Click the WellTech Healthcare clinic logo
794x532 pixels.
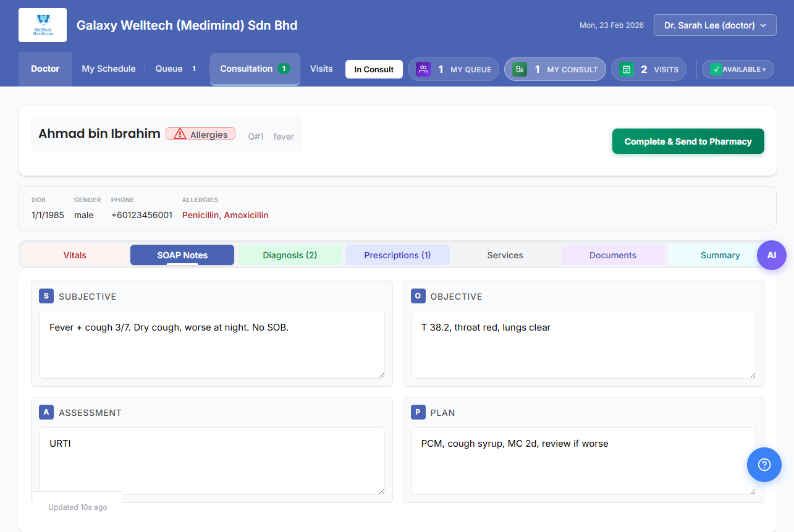pyautogui.click(x=42, y=25)
